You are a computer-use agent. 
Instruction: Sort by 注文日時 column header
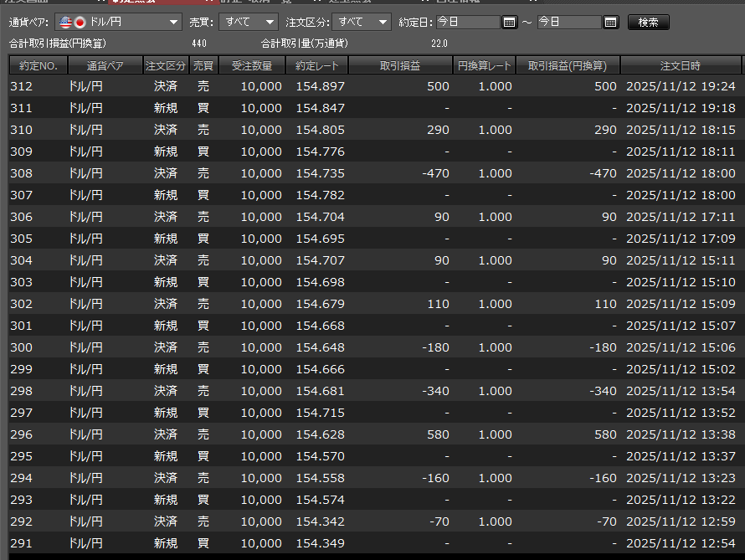(x=680, y=65)
